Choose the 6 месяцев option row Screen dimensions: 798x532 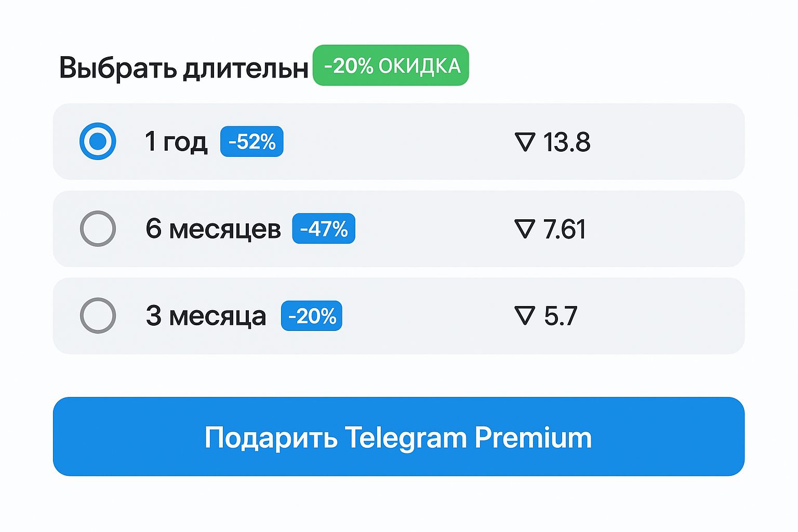[x=398, y=229]
